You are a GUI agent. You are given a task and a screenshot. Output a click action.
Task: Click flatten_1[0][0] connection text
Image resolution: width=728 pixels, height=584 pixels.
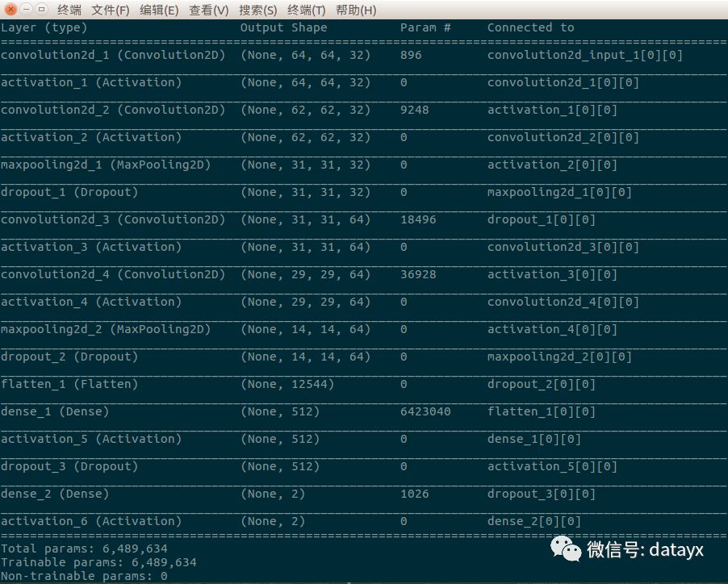click(542, 411)
